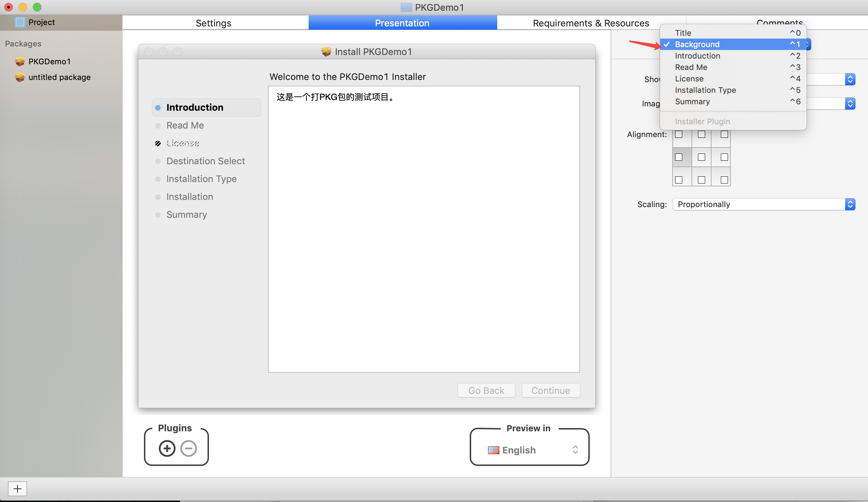Select the untitled package in the sidebar

pyautogui.click(x=59, y=77)
